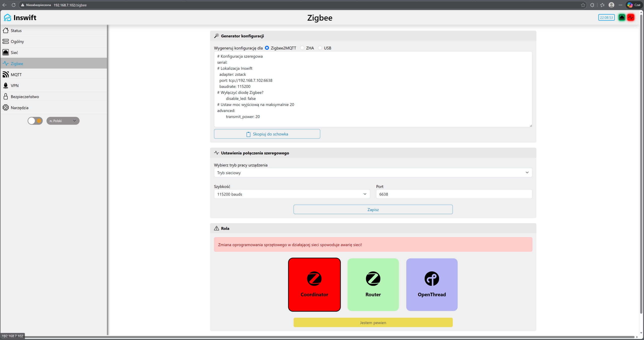Click the Skopiuj do schowka button
Viewport: 644px width, 340px height.
(x=267, y=134)
